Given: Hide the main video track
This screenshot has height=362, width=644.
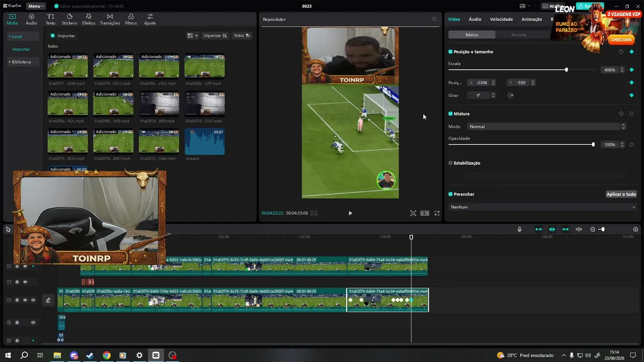Looking at the screenshot, I should (x=25, y=300).
